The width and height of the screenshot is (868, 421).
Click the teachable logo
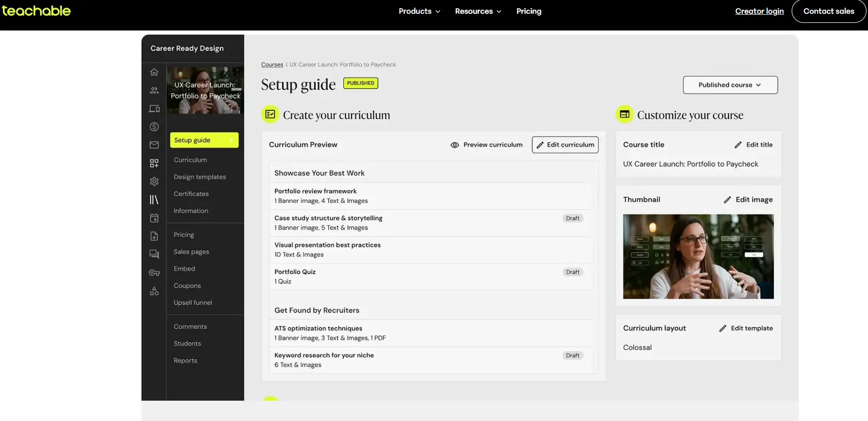36,11
